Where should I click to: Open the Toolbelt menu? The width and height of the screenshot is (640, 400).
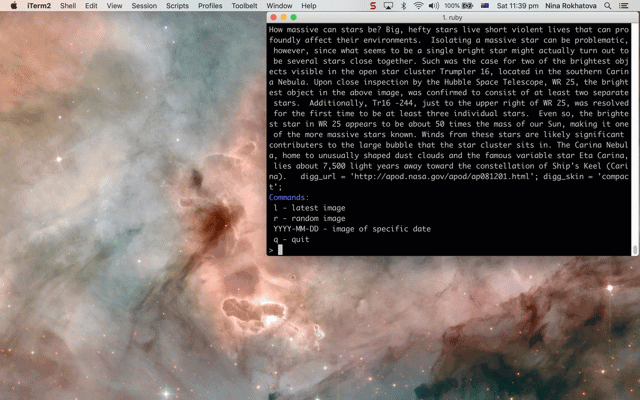(244, 6)
